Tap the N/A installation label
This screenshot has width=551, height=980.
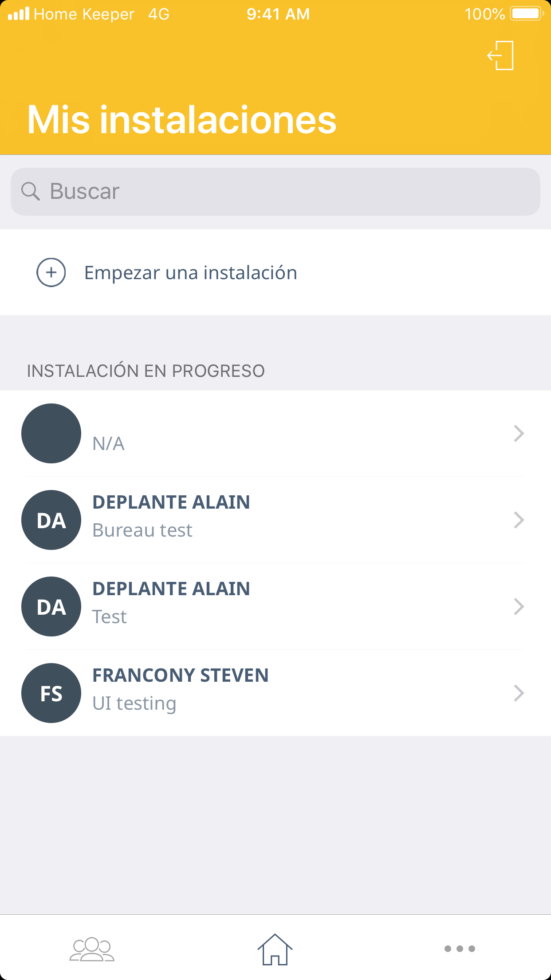coord(108,443)
